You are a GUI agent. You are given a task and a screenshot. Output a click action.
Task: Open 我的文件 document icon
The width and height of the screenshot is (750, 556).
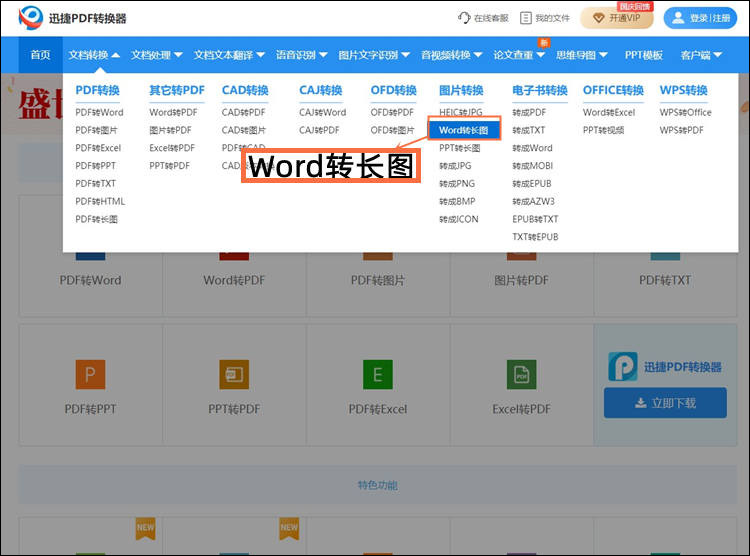pos(526,18)
